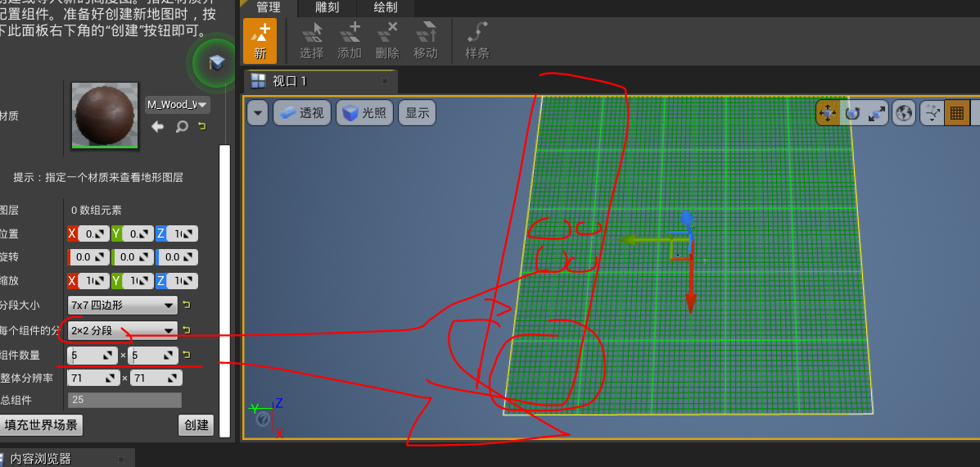Toggle grid snapping in the viewport

(x=956, y=113)
